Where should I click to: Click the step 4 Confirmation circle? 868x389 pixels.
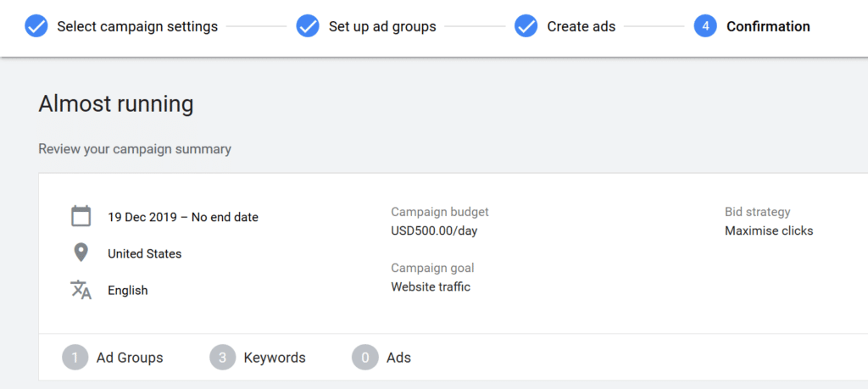tap(705, 26)
